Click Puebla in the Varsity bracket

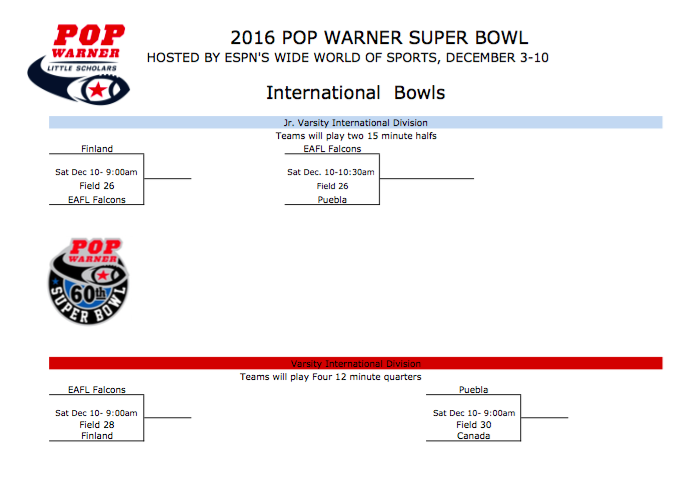(474, 390)
